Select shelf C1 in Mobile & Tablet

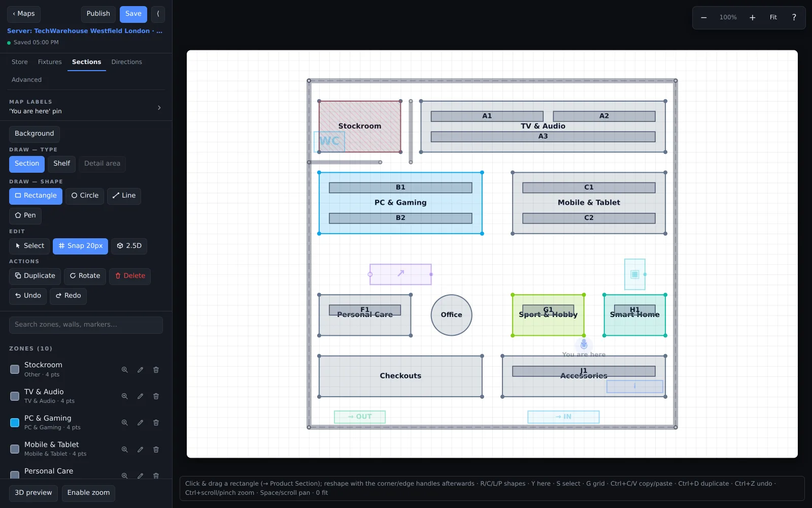click(x=589, y=188)
